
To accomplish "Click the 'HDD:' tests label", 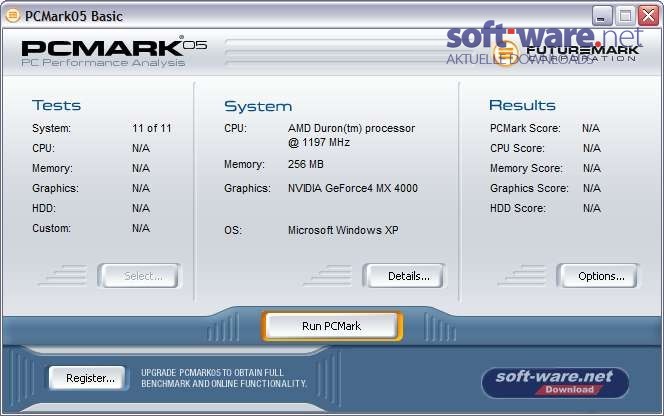I will 44,208.
